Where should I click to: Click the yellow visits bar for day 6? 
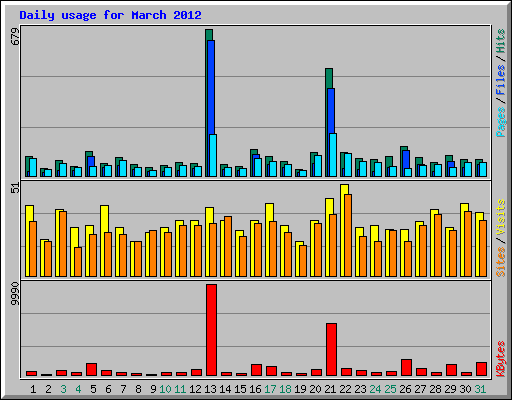(x=104, y=219)
